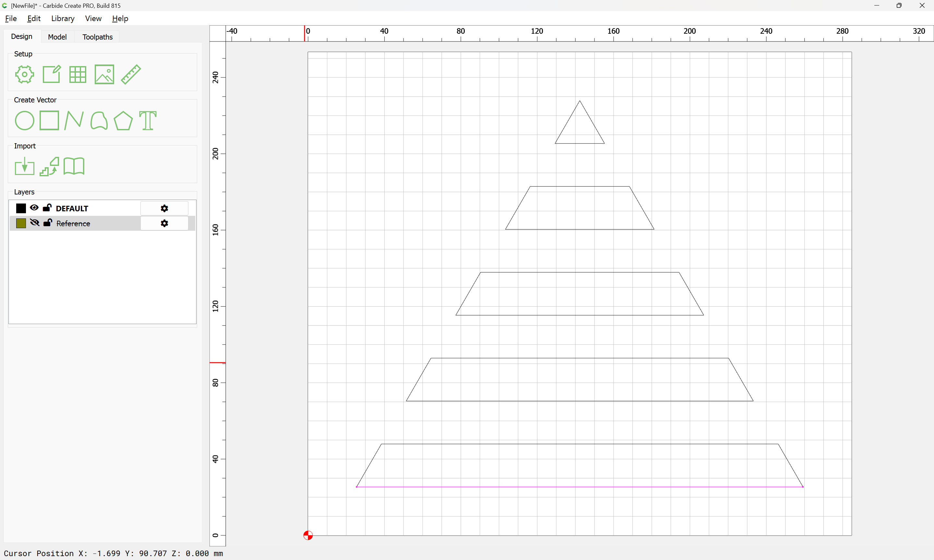Hide the DEFAULT layer

click(x=34, y=207)
